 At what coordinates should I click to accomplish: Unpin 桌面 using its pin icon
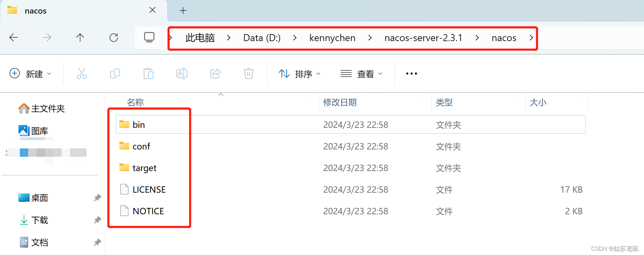click(97, 198)
